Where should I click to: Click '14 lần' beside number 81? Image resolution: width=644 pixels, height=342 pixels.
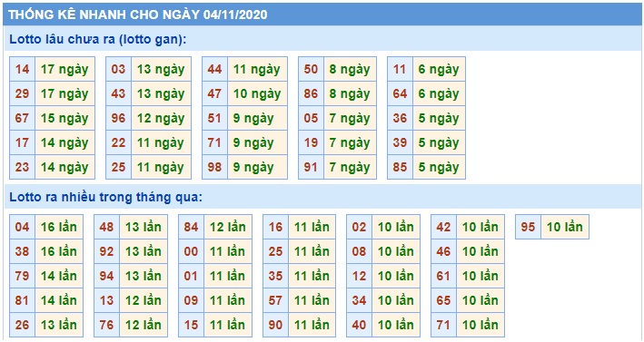[59, 300]
